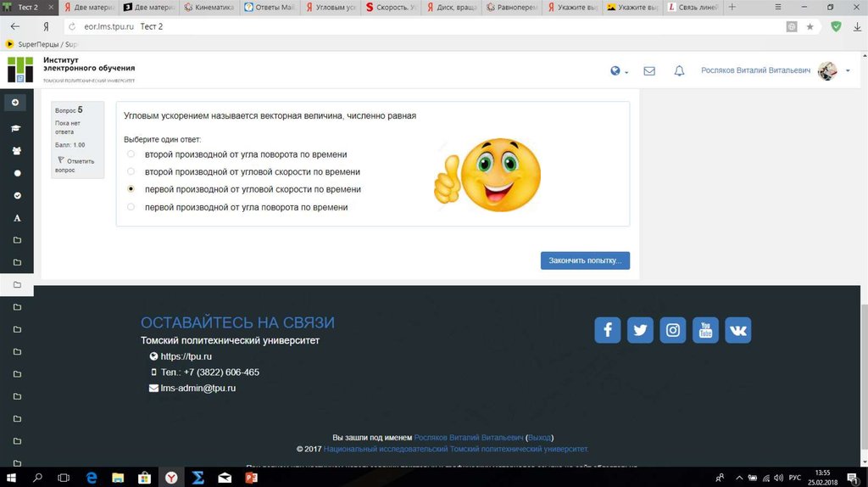Click 'Отметить вопрос' flag link
The height and width of the screenshot is (487, 868).
pyautogui.click(x=75, y=165)
